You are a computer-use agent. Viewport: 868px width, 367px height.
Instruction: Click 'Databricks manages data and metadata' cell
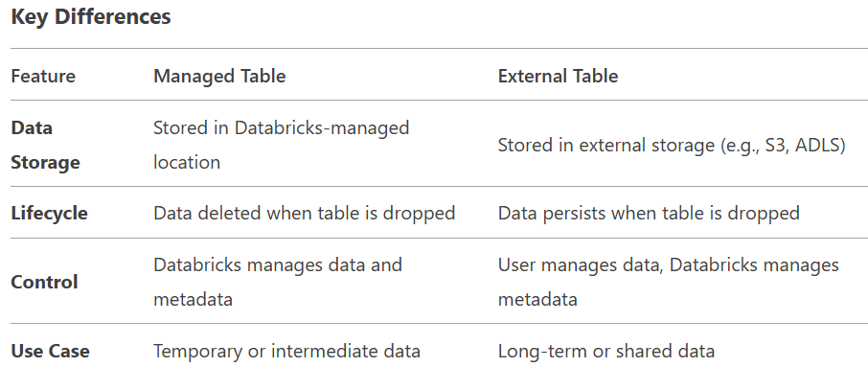278,282
